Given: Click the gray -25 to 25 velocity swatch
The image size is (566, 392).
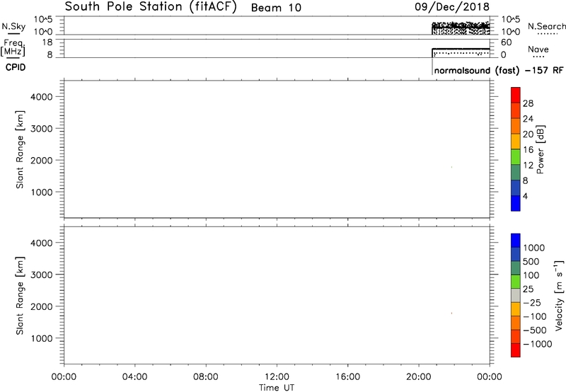Looking at the screenshot, I should pos(516,296).
